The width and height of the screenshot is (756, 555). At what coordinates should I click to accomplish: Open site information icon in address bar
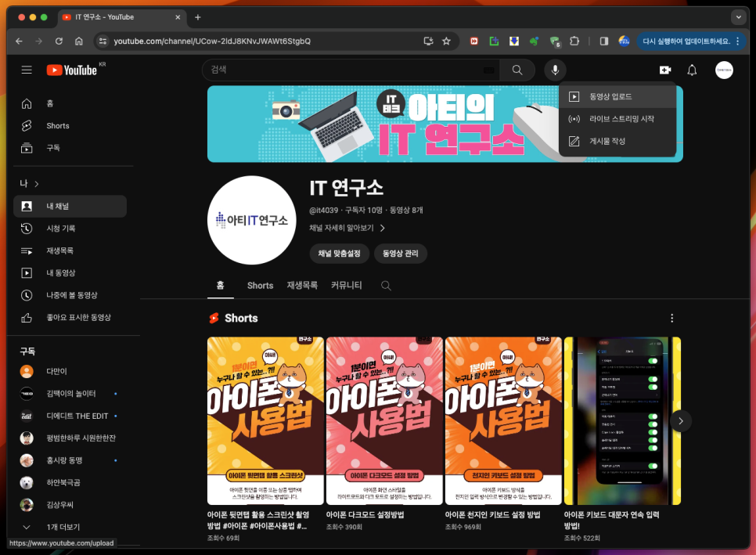(103, 41)
